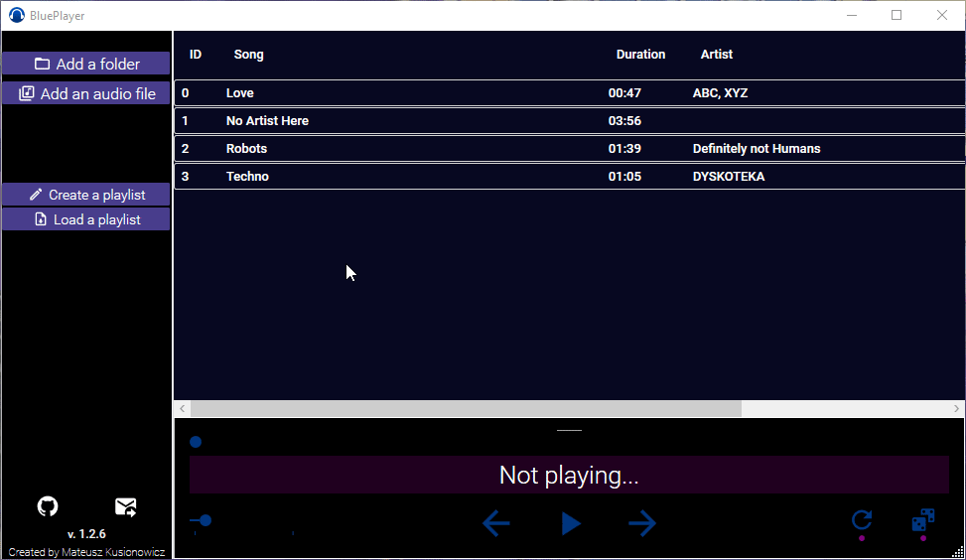
Task: Sort by the Duration column header
Action: pos(640,55)
